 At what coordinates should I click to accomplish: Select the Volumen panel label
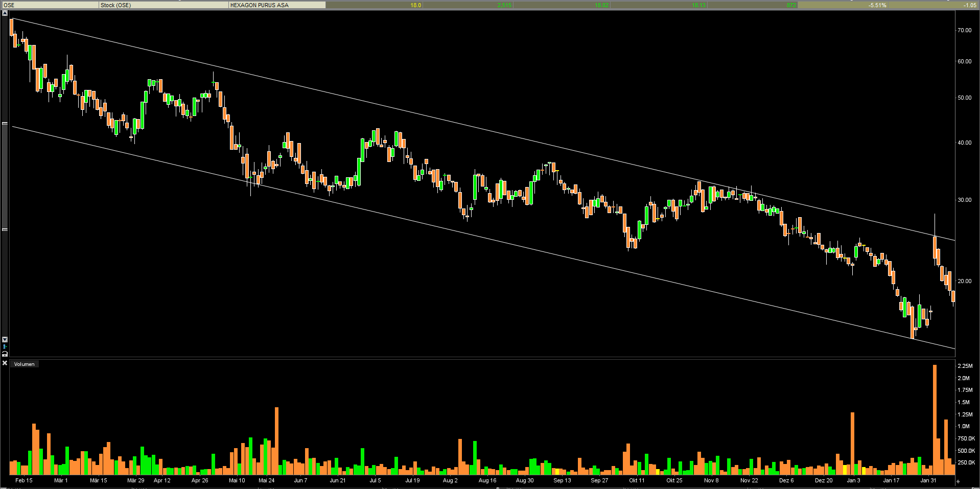(24, 364)
